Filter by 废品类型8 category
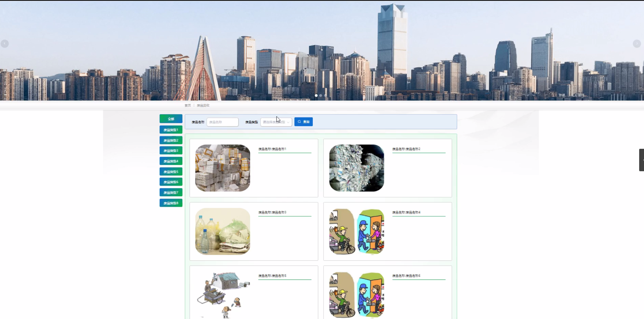 (x=171, y=203)
